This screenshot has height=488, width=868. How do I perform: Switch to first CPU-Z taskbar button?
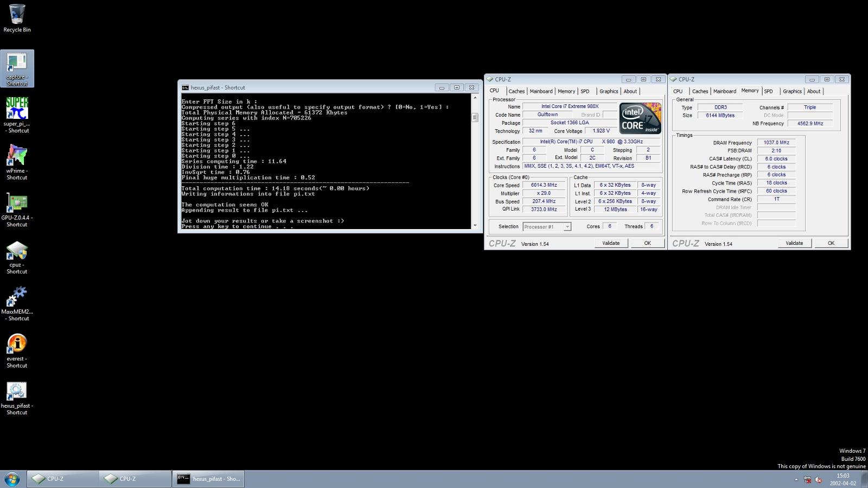(62, 479)
